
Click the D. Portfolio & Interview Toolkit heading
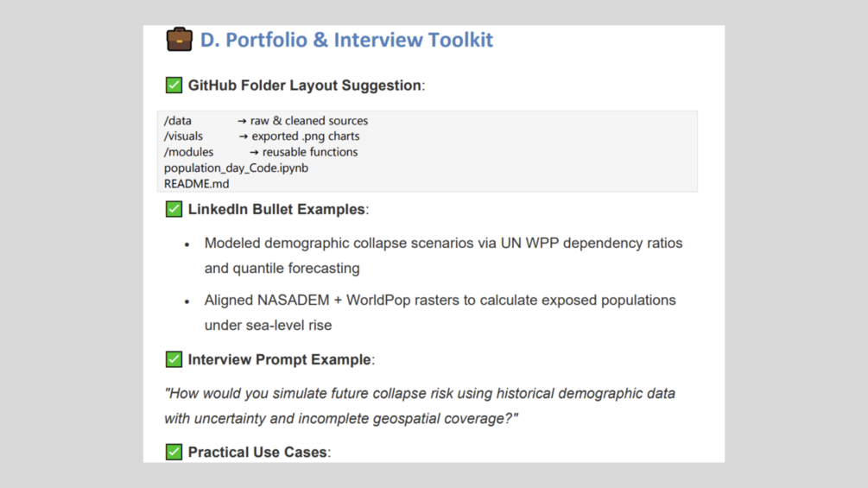point(346,40)
